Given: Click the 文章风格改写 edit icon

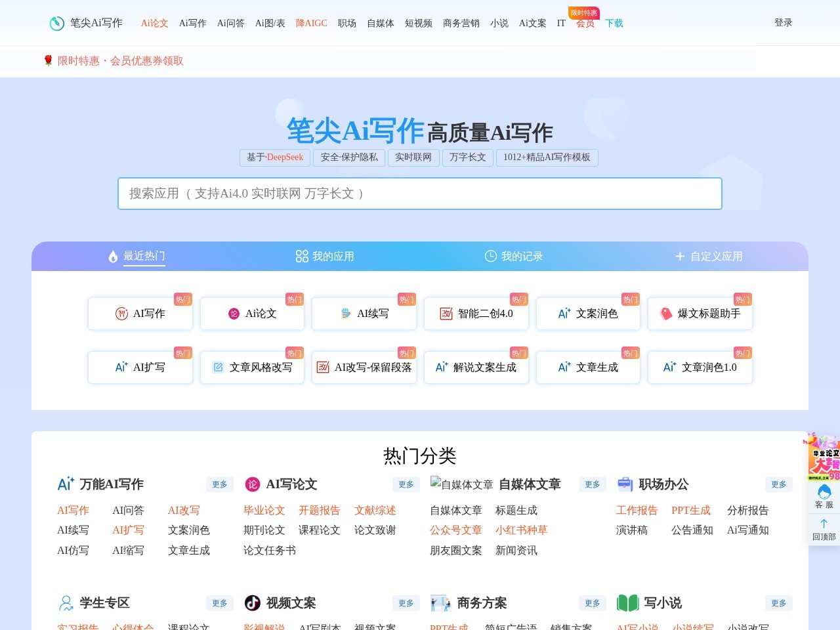Looking at the screenshot, I should click(x=219, y=367).
